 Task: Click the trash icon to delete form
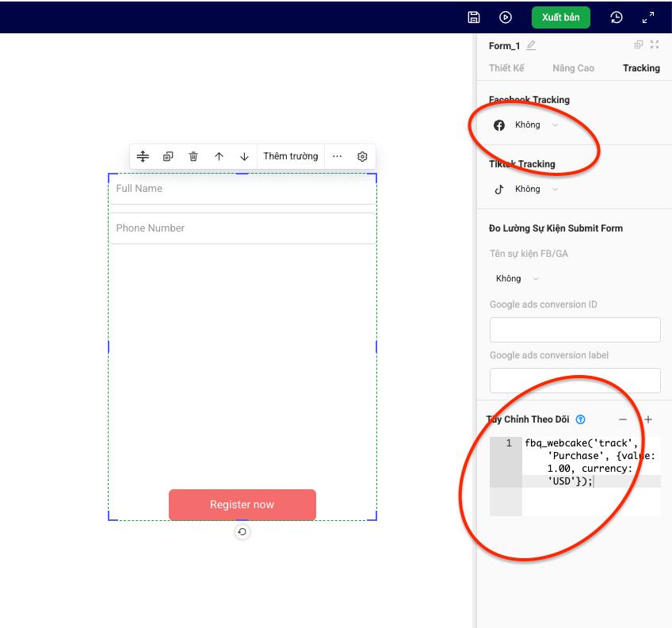click(193, 156)
